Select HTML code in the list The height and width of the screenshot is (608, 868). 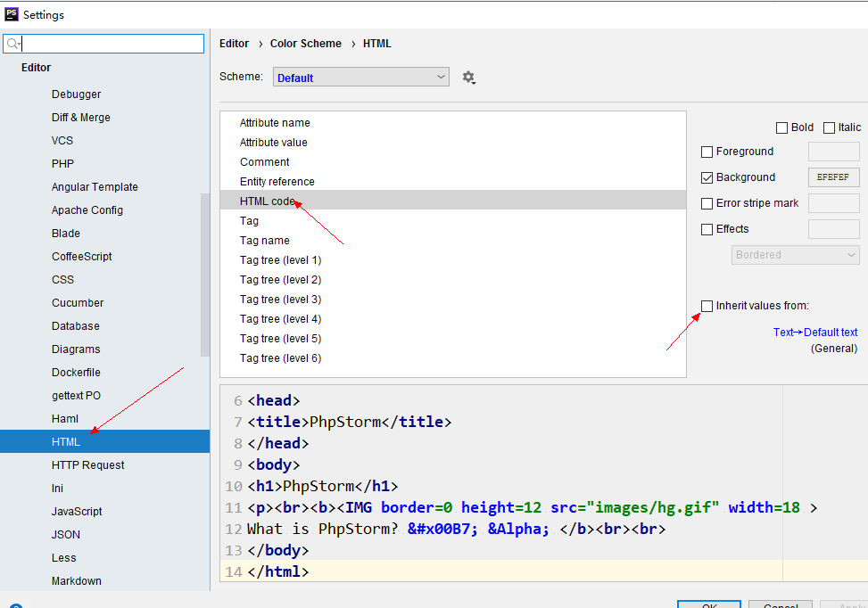tap(453, 201)
